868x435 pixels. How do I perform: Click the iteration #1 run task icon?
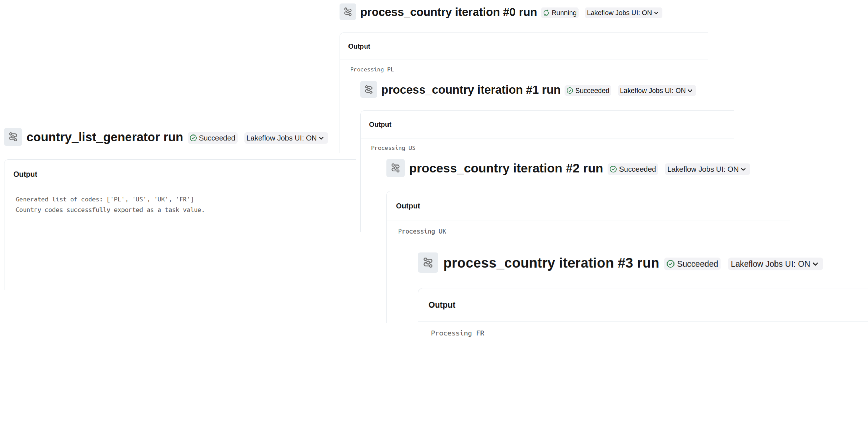tap(369, 90)
